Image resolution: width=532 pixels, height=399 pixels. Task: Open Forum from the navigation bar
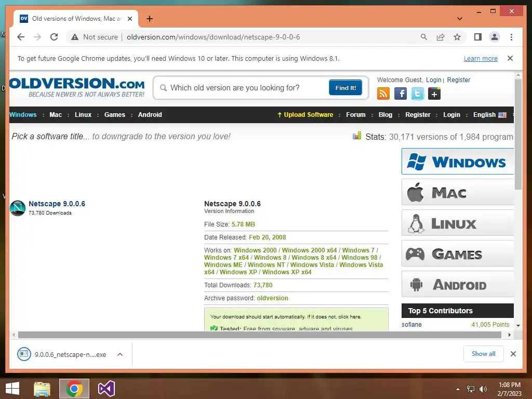(355, 115)
